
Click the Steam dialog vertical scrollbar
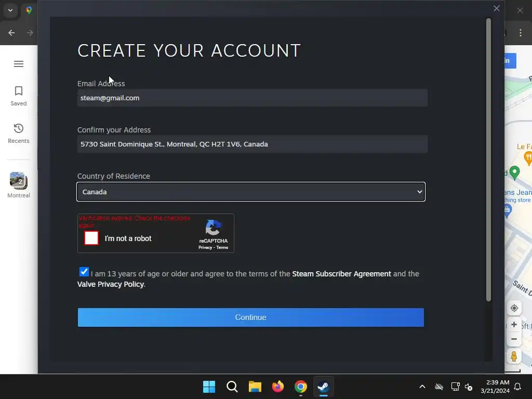point(488,159)
